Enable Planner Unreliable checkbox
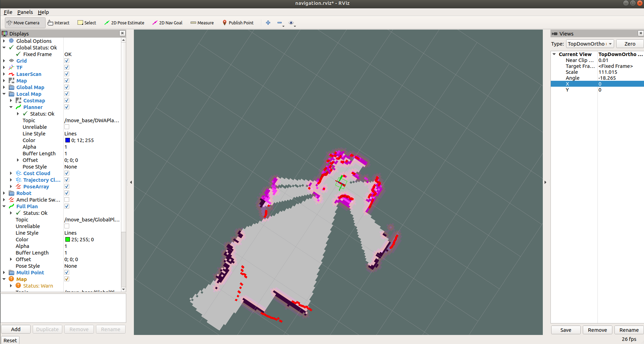Screen dimensions: 644x344 pyautogui.click(x=67, y=127)
